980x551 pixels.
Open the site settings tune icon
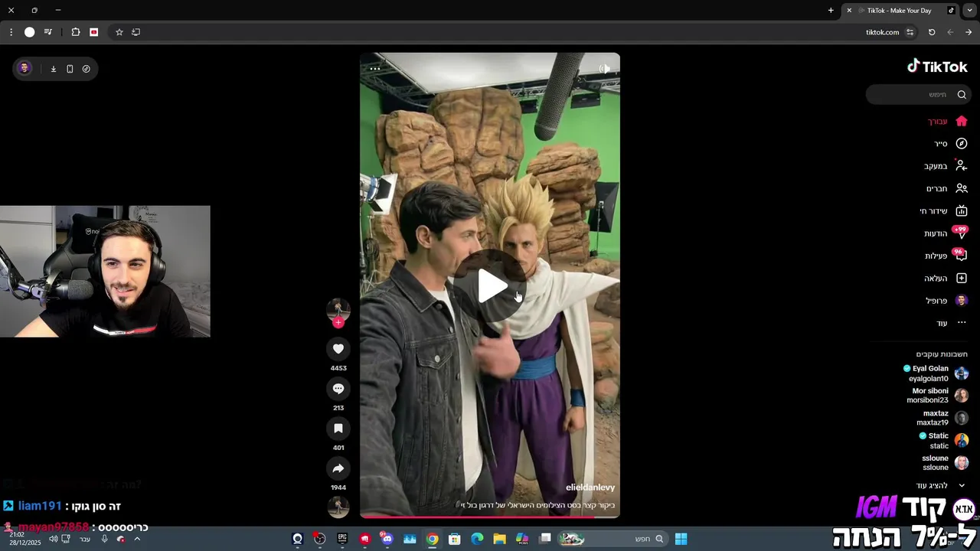(x=910, y=32)
